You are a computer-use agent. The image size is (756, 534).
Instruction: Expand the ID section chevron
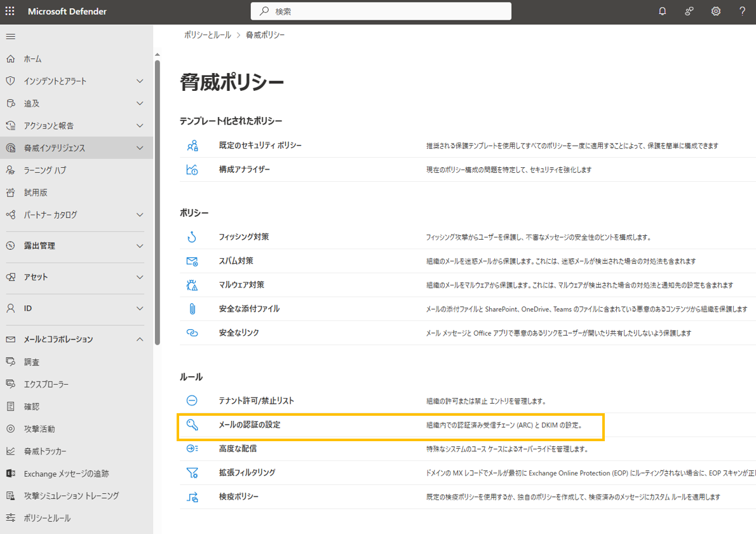pos(140,308)
